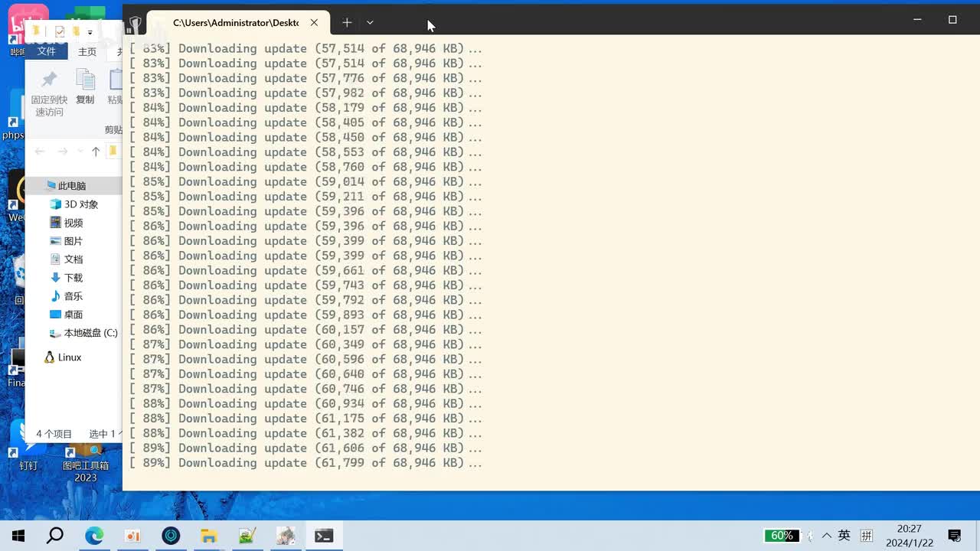980x551 pixels.
Task: Expand the terminal new-tab dropdown arrow
Action: (x=370, y=22)
